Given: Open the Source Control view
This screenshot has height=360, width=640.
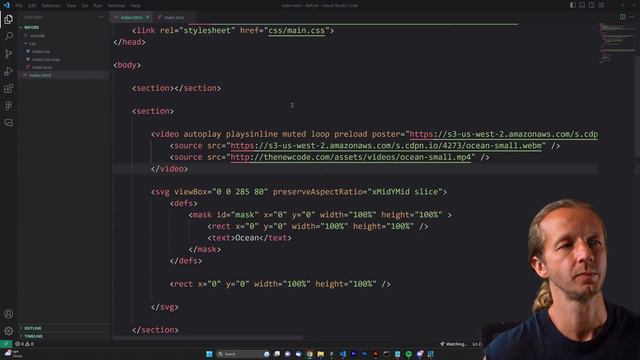Looking at the screenshot, I should click(9, 53).
